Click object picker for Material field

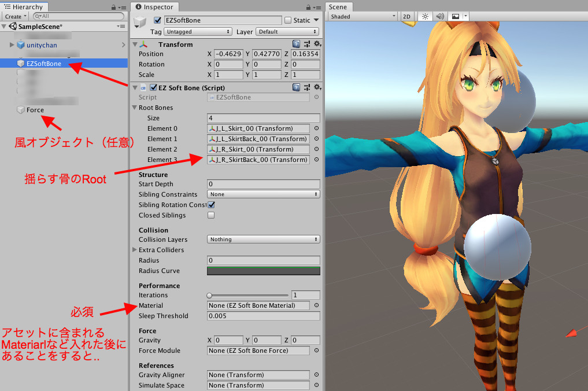point(316,305)
